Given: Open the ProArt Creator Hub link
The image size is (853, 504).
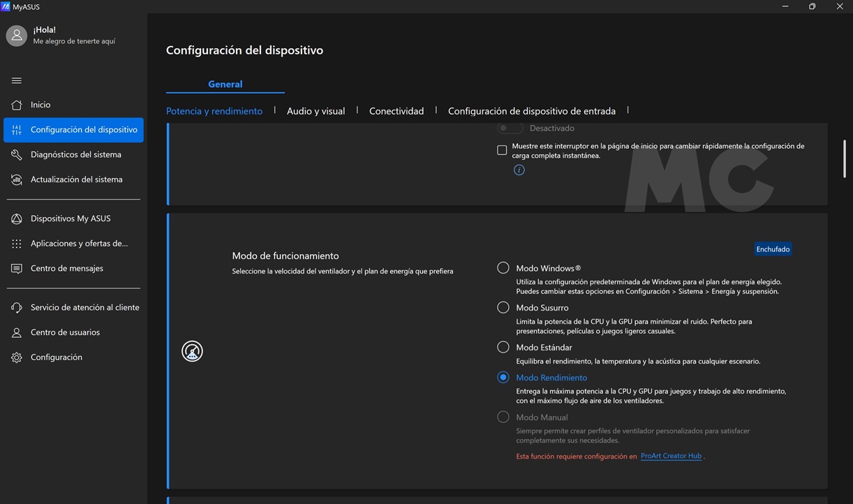Looking at the screenshot, I should [x=671, y=456].
